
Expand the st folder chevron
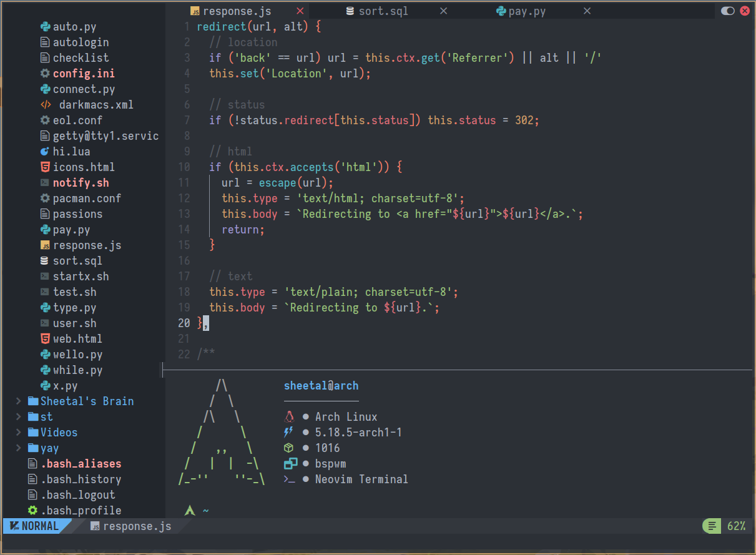point(19,417)
